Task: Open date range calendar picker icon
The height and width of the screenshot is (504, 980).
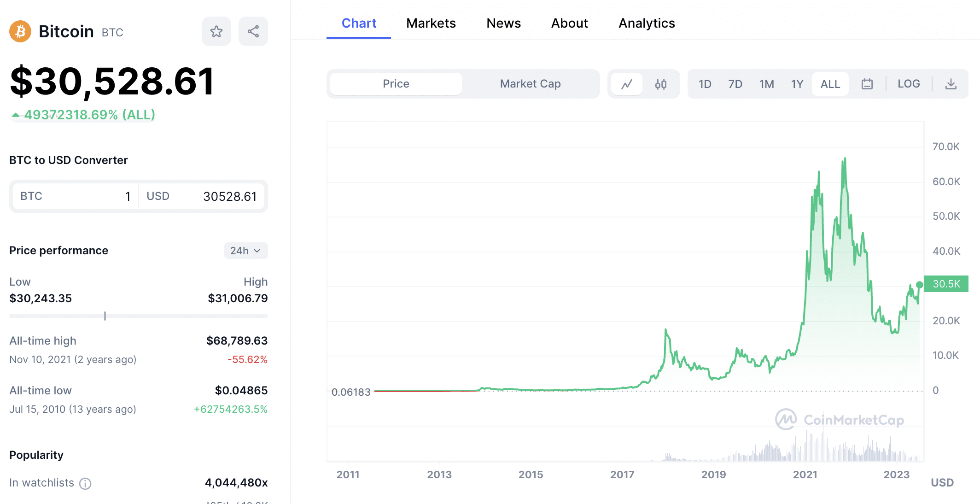Action: pos(867,83)
